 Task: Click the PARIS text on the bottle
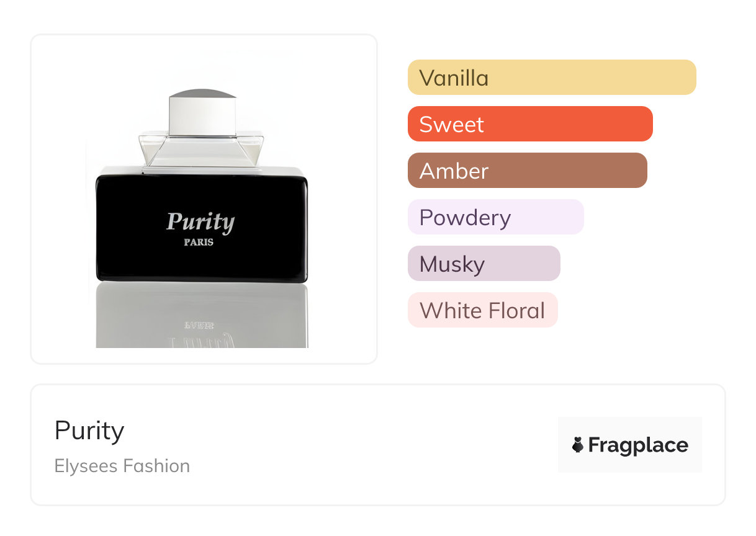199,243
